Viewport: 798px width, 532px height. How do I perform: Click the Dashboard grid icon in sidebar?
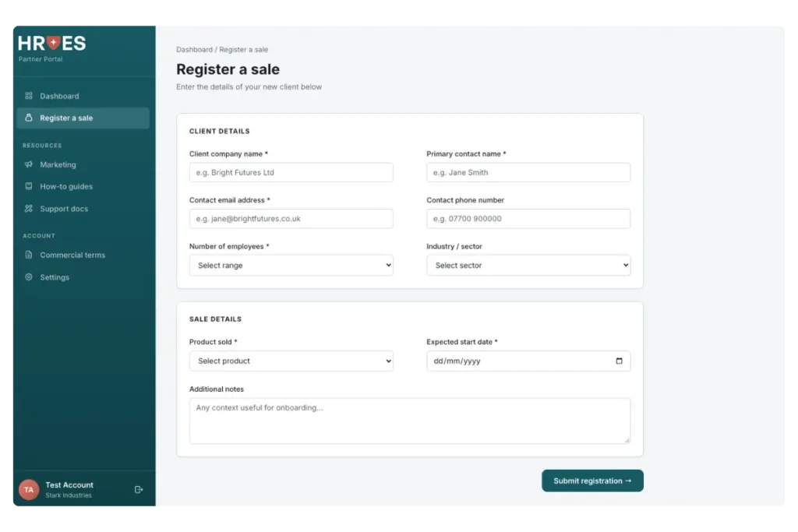point(29,96)
